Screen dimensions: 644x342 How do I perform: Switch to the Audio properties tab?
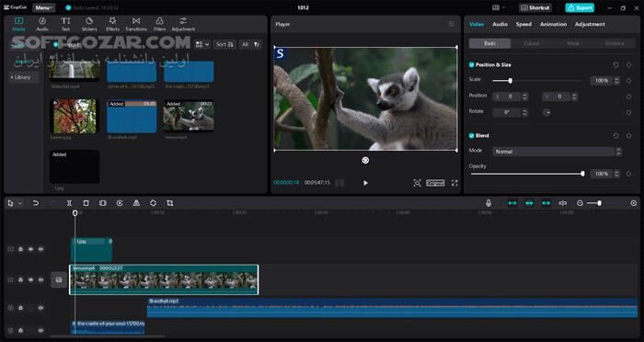click(500, 24)
